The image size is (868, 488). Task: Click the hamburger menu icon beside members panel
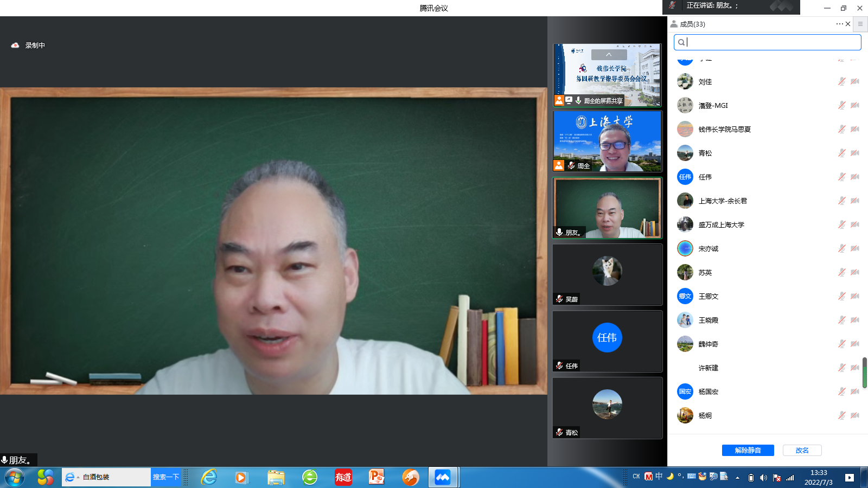tap(860, 24)
